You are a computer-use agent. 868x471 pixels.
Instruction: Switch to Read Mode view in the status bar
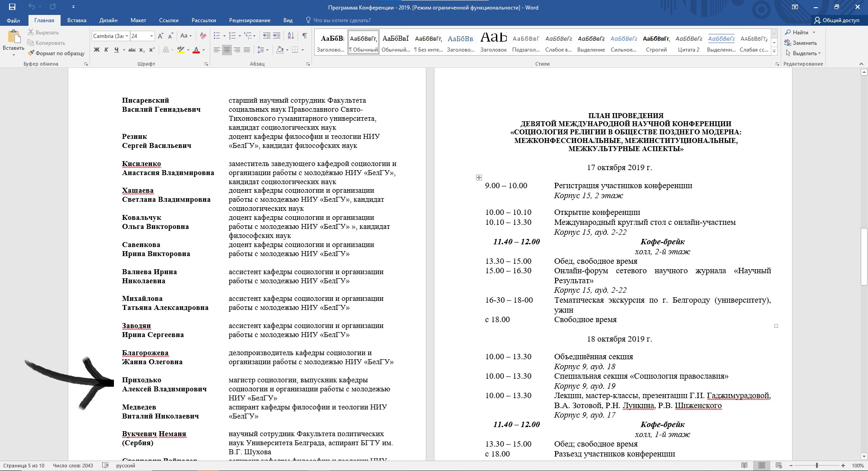745,466
